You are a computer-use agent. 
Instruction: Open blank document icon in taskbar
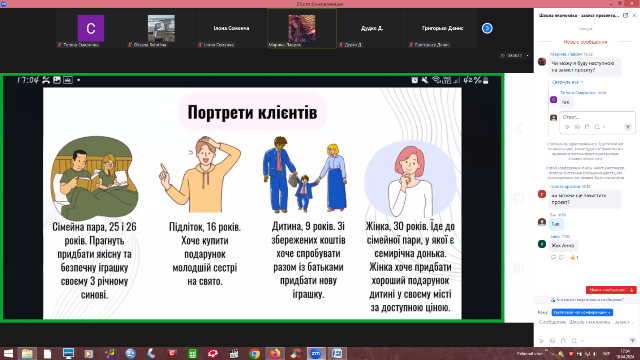tap(47, 353)
